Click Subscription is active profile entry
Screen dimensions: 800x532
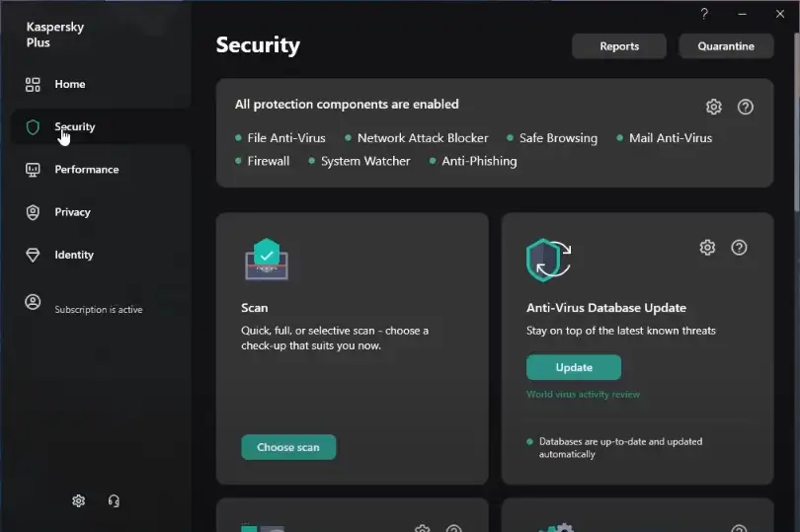click(x=98, y=309)
